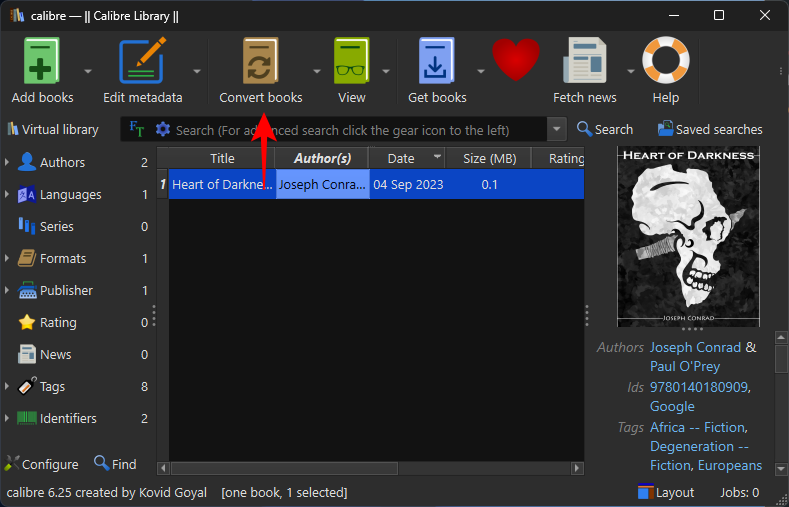The height and width of the screenshot is (507, 789).
Task: Sort by the Author(s) column header
Action: [322, 158]
